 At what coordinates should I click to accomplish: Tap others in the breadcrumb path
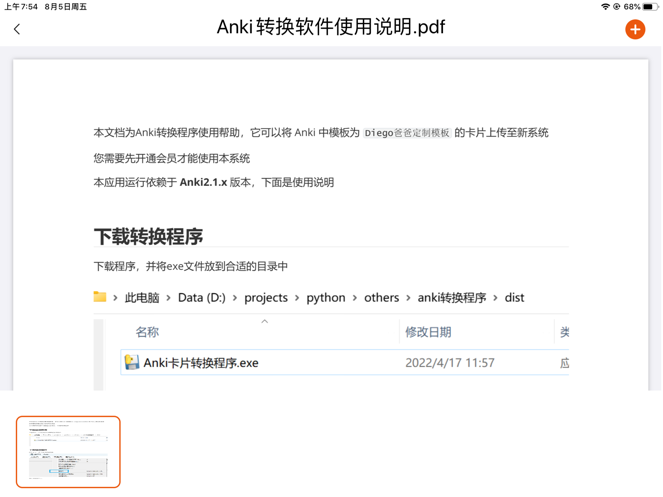pyautogui.click(x=381, y=298)
